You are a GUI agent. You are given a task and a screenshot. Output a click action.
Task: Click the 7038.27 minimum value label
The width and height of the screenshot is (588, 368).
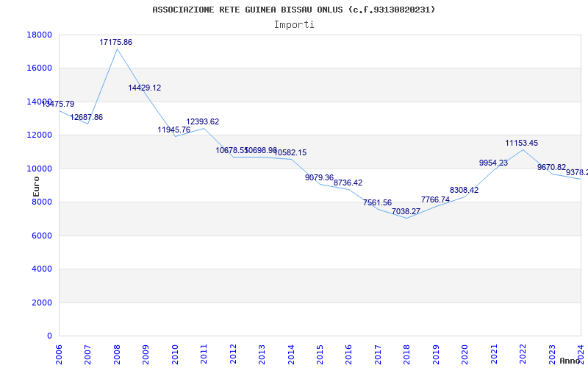click(x=406, y=212)
